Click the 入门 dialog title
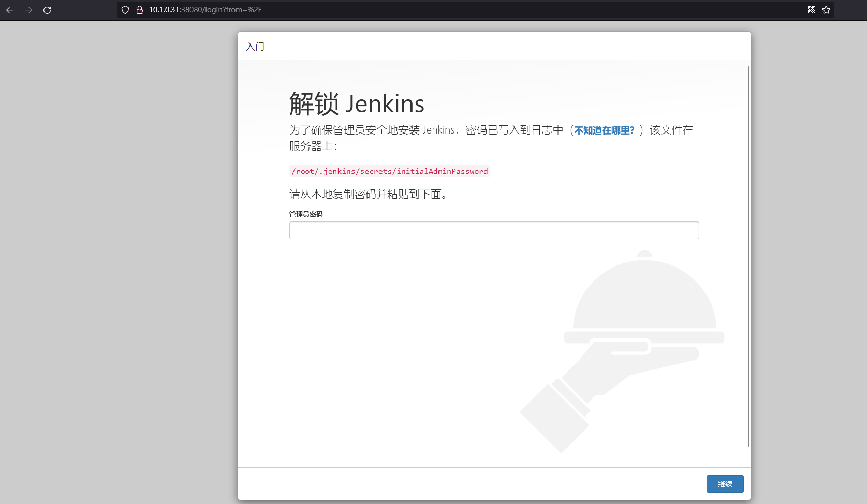Viewport: 867px width, 504px height. click(x=255, y=47)
